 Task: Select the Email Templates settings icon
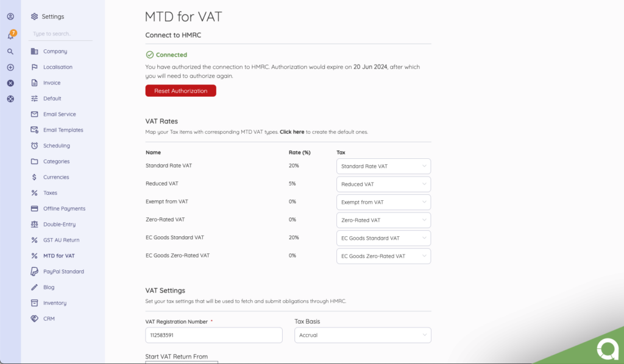[35, 130]
